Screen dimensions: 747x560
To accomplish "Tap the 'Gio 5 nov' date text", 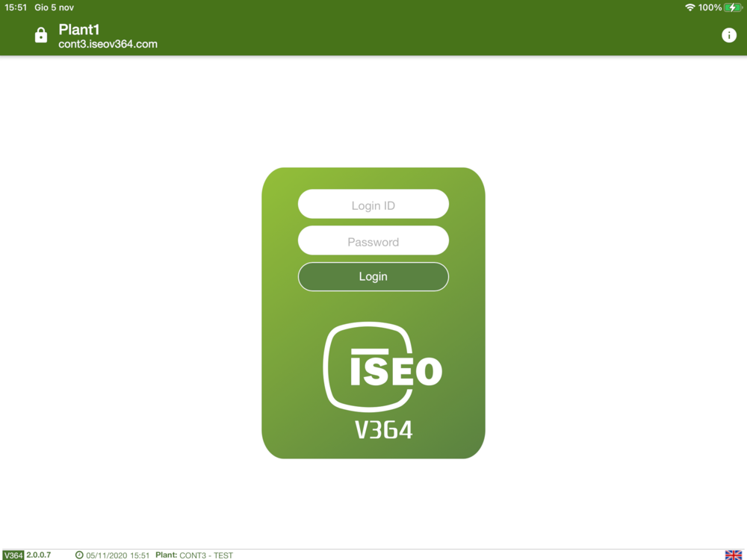I will tap(54, 7).
